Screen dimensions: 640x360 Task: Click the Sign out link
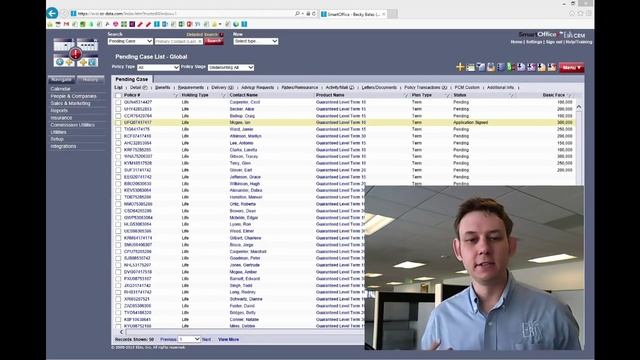554,42
